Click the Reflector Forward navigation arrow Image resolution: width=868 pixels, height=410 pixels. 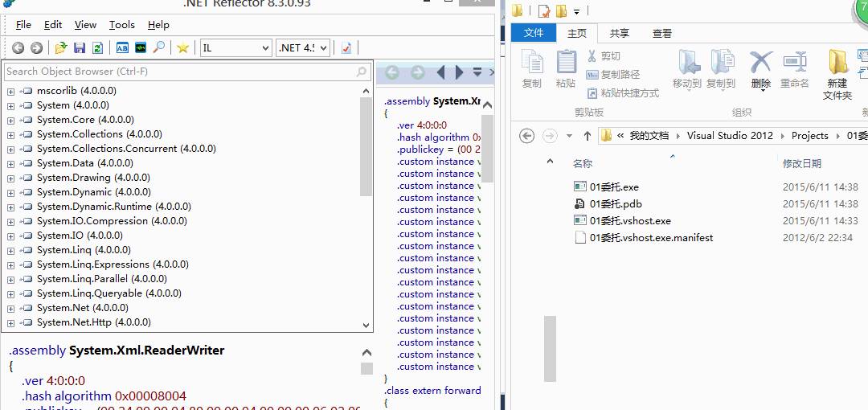click(36, 47)
